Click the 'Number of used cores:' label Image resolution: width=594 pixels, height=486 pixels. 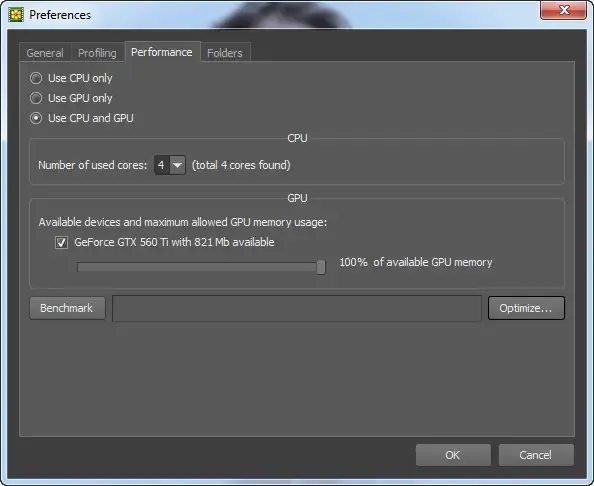[x=92, y=165]
